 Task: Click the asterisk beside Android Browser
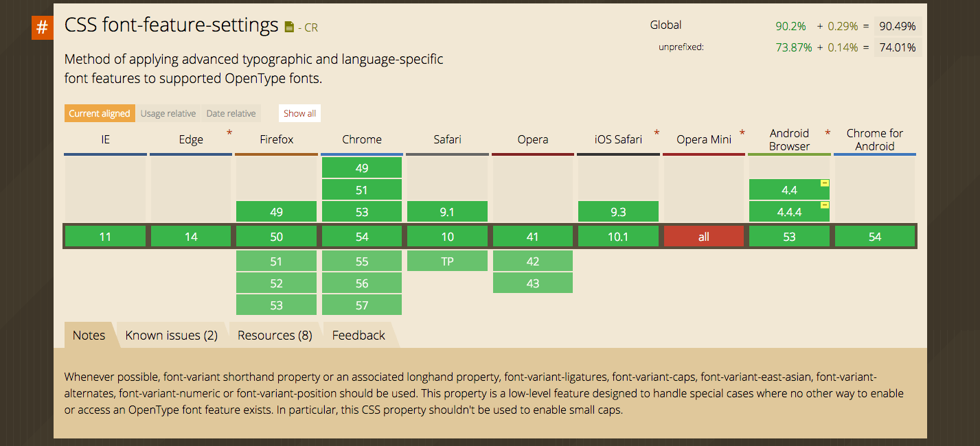pos(828,132)
